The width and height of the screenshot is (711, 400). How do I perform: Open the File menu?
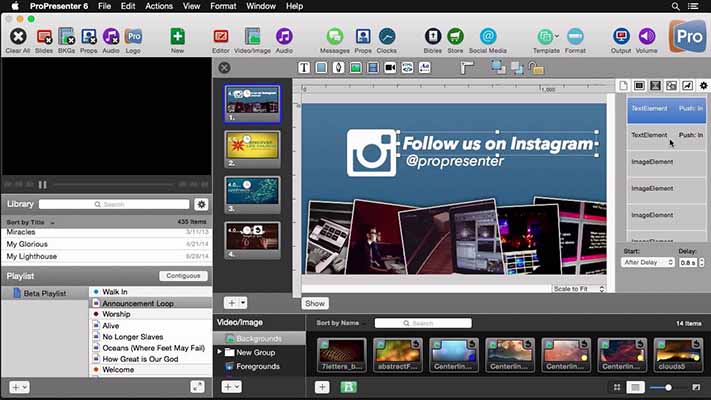pyautogui.click(x=104, y=6)
